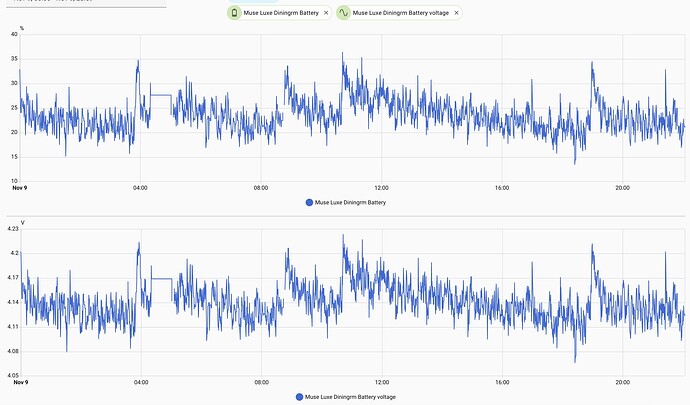The height and width of the screenshot is (405, 690).
Task: Click the blue legend dot under the percentage chart
Action: pyautogui.click(x=309, y=202)
